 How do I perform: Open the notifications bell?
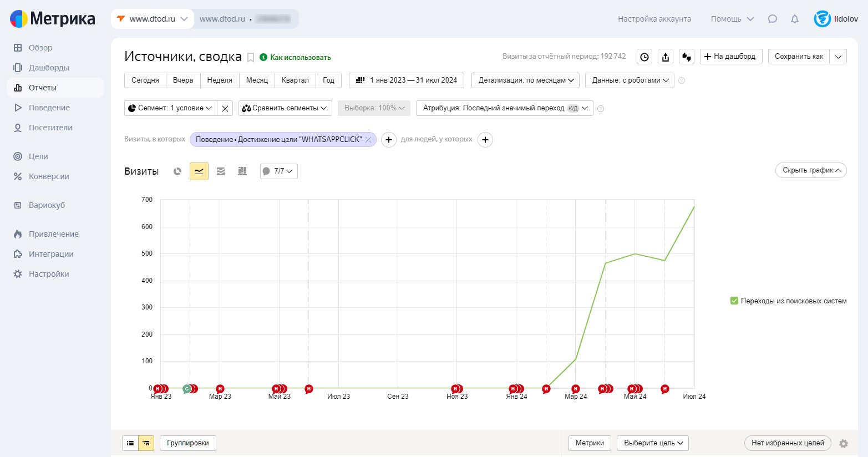tap(795, 19)
